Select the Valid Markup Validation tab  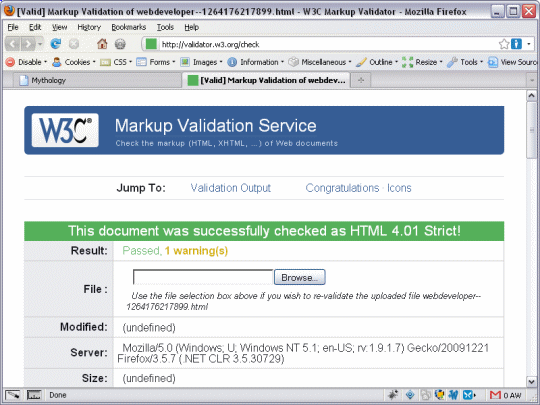pyautogui.click(x=266, y=80)
